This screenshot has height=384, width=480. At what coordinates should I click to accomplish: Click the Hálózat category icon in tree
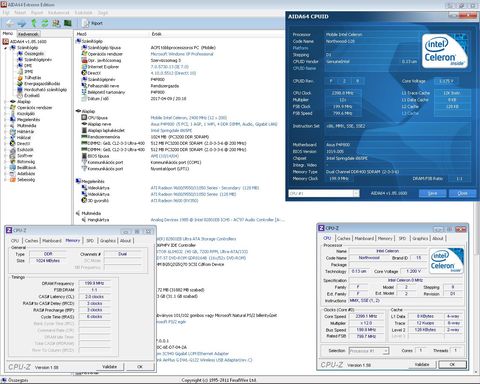pyautogui.click(x=13, y=138)
